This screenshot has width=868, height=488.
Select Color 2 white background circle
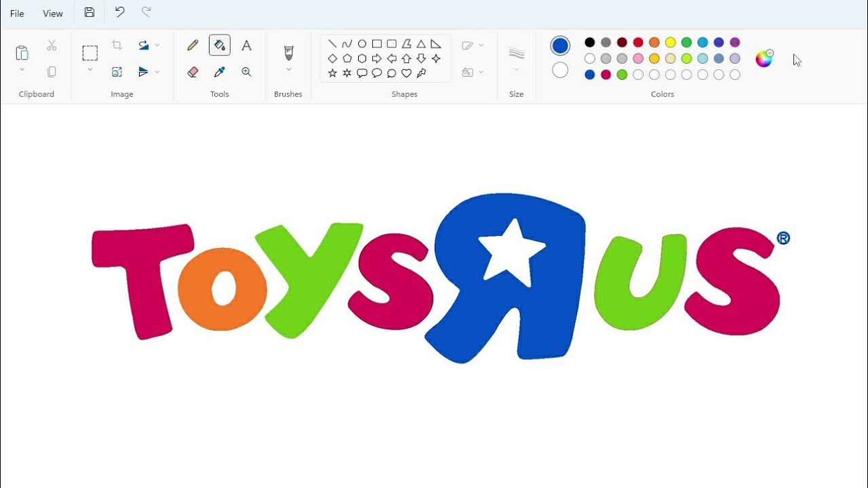coord(560,70)
